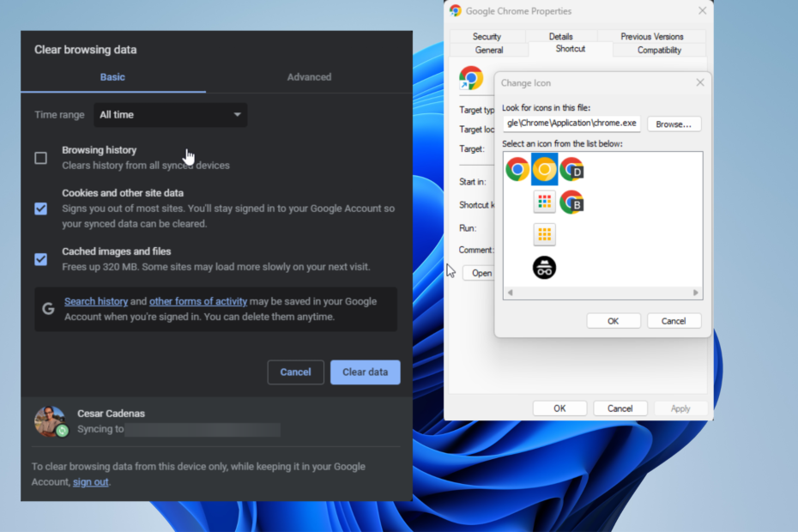Open the Compatibility tab

(658, 50)
